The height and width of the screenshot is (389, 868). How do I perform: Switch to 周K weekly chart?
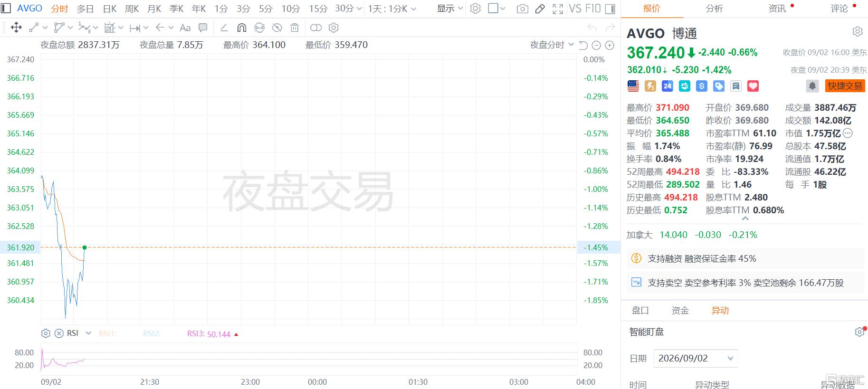132,9
